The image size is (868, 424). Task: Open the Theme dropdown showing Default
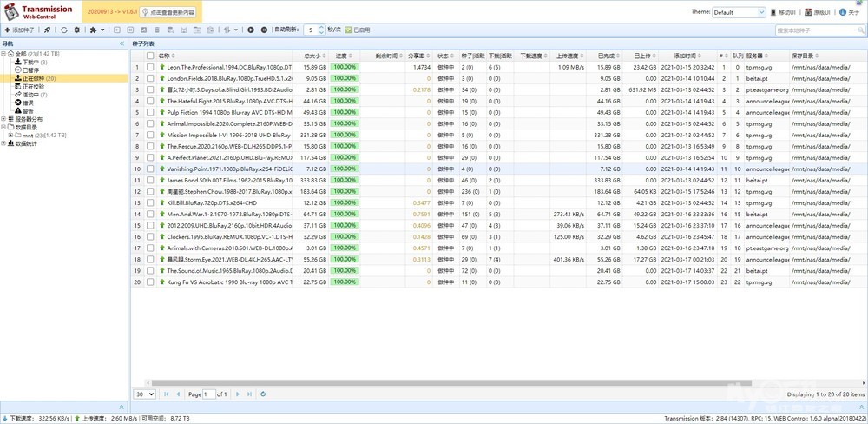(x=739, y=12)
